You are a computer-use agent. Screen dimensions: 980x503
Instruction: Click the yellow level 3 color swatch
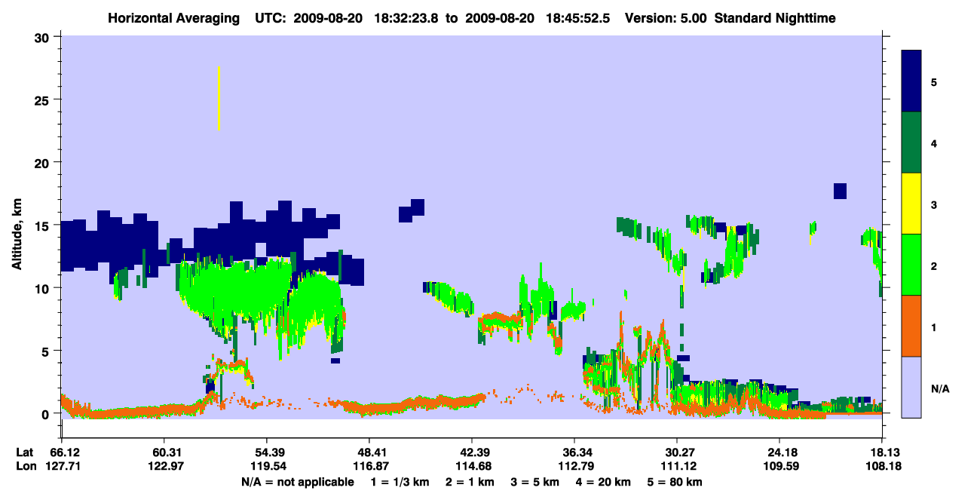click(912, 204)
